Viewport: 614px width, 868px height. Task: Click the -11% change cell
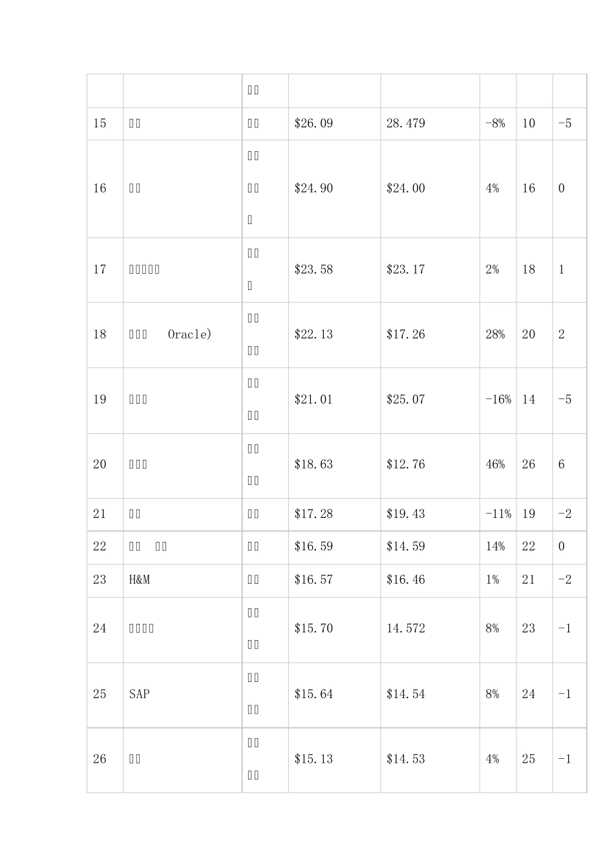point(498,514)
